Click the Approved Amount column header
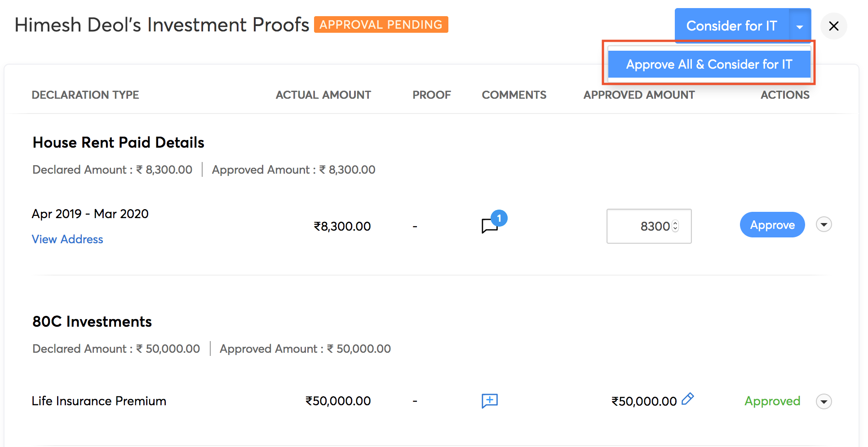 click(x=639, y=95)
